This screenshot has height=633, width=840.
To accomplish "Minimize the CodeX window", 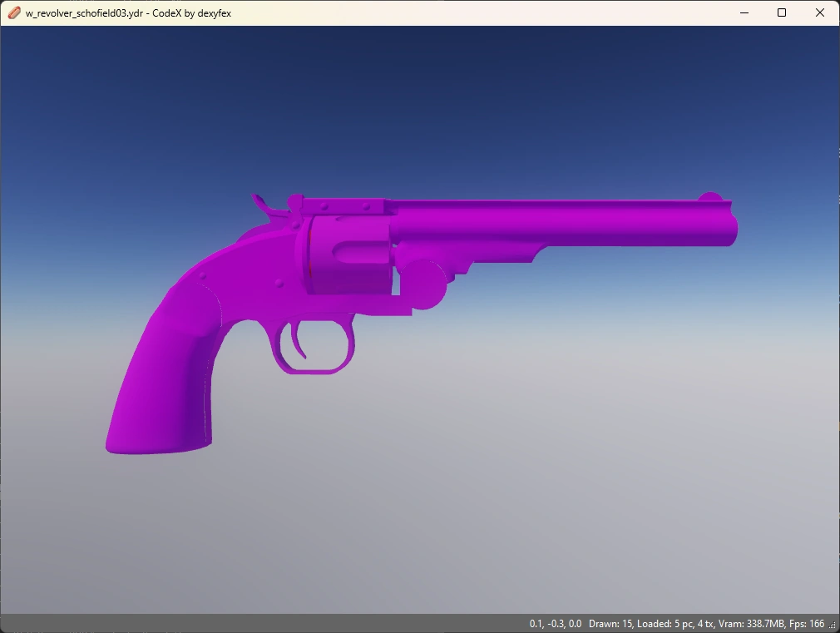I will pos(744,12).
